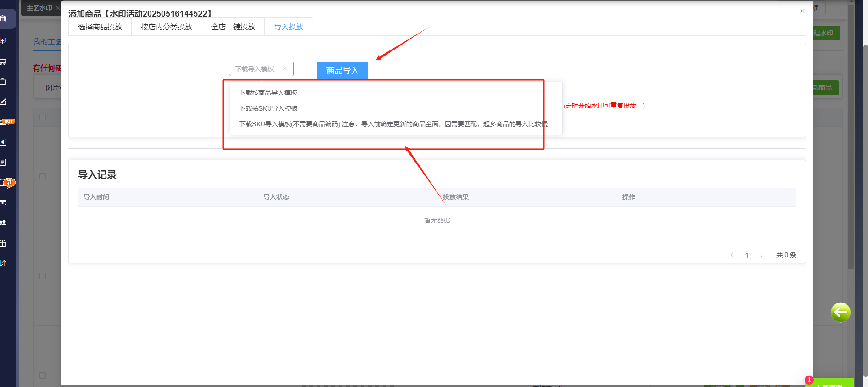Click the bank building icon in sidebar
Screen dimensions: 868x387
click(x=4, y=19)
